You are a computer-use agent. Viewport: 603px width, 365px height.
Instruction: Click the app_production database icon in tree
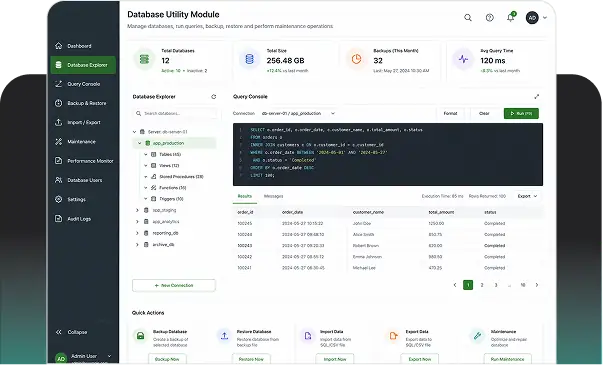pos(147,143)
